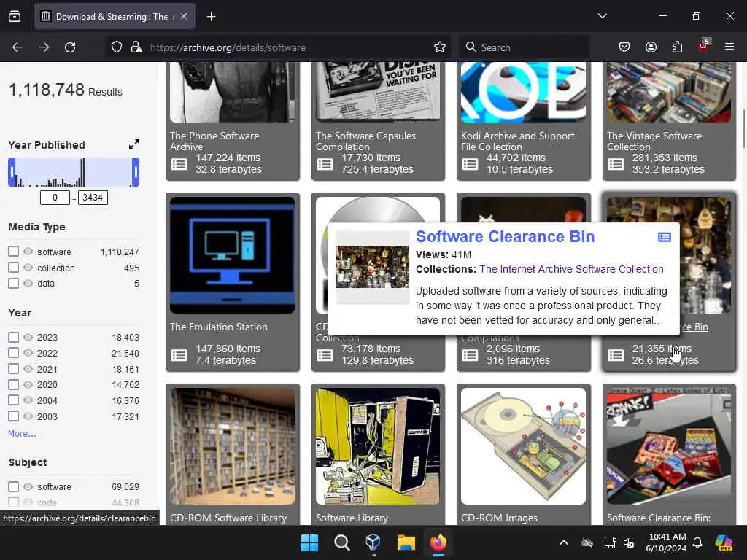
Task: Open The Phone Software Archive title
Action: 214,141
